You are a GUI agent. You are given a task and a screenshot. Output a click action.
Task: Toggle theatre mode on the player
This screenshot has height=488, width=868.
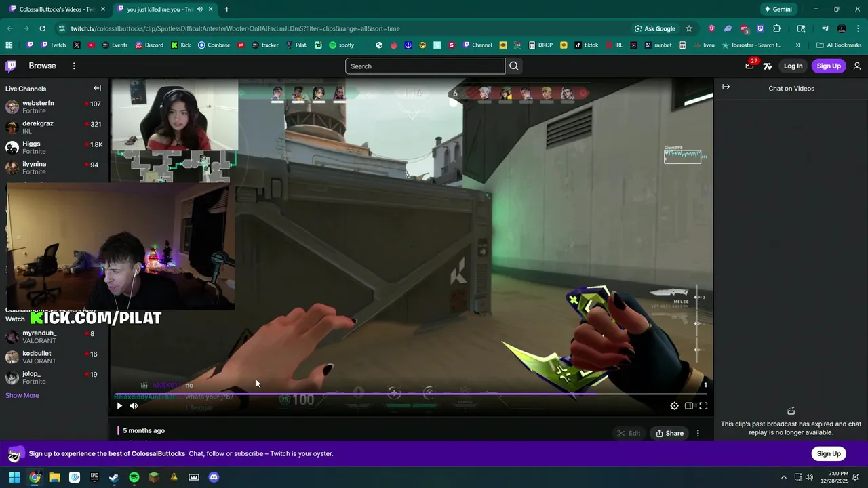[x=689, y=406]
